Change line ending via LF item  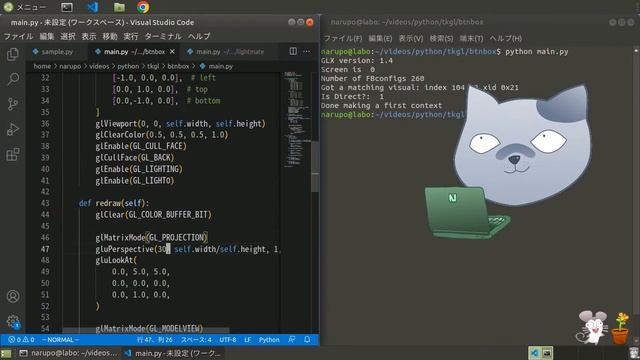tap(247, 340)
